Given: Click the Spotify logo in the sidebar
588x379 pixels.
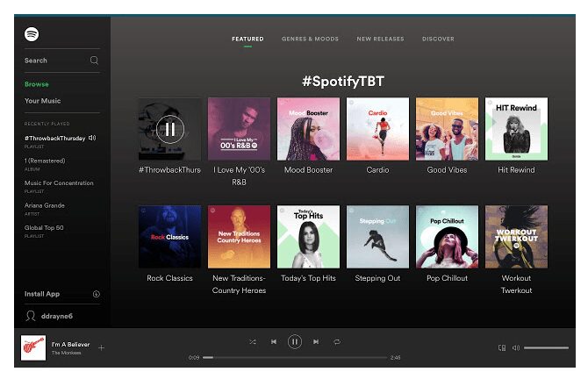Looking at the screenshot, I should [x=32, y=34].
